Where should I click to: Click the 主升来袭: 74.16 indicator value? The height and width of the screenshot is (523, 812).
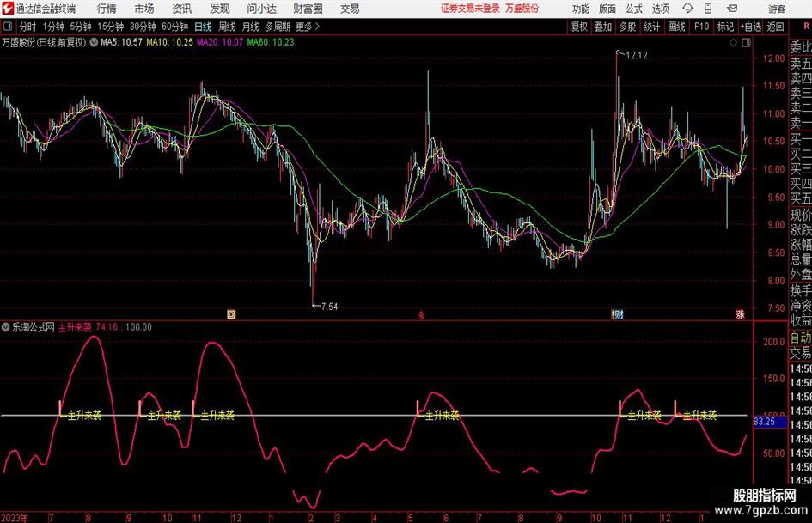(x=88, y=327)
